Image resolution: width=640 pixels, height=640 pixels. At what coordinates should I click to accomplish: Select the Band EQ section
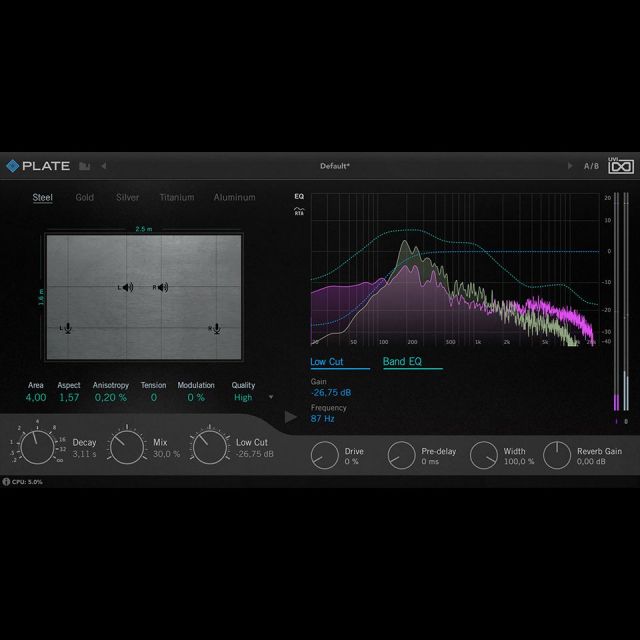click(x=404, y=361)
